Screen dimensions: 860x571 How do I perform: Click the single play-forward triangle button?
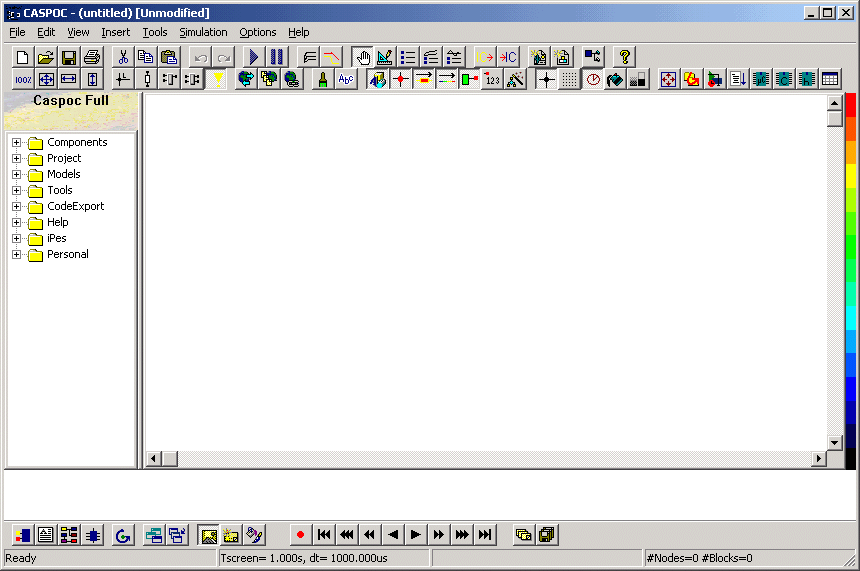(416, 535)
